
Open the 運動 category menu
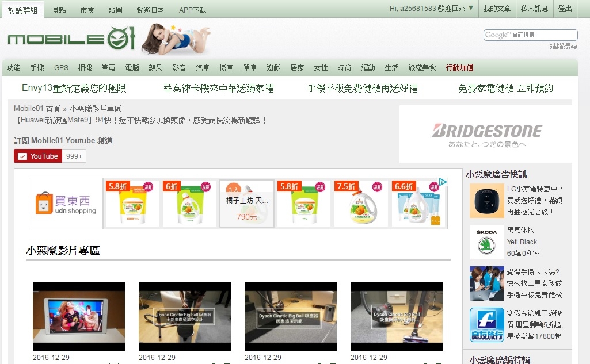(x=368, y=68)
